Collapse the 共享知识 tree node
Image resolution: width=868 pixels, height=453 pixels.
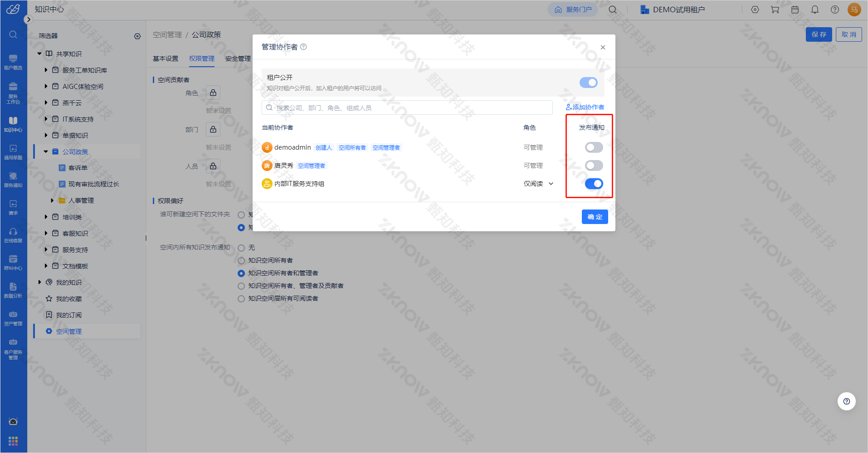39,54
